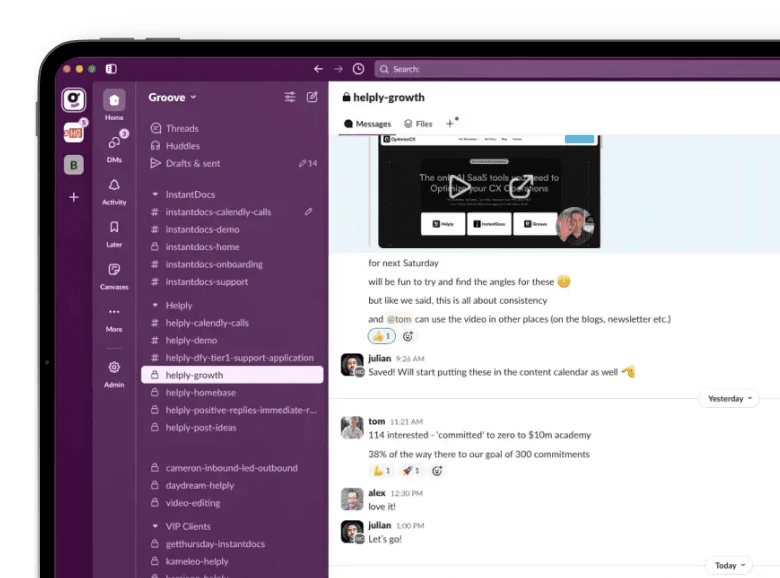This screenshot has height=578, width=780.
Task: Open DMs from the navigation rail
Action: [x=114, y=147]
